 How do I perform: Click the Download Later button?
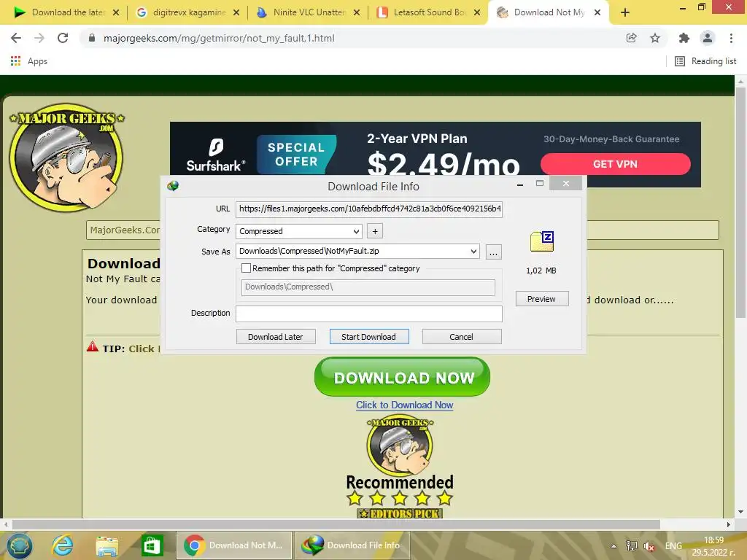point(275,337)
